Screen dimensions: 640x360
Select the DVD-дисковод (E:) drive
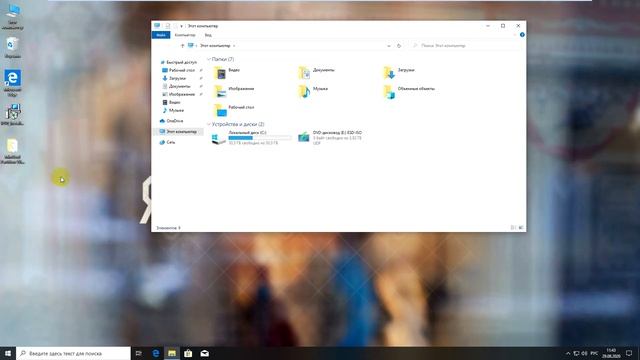pos(330,138)
